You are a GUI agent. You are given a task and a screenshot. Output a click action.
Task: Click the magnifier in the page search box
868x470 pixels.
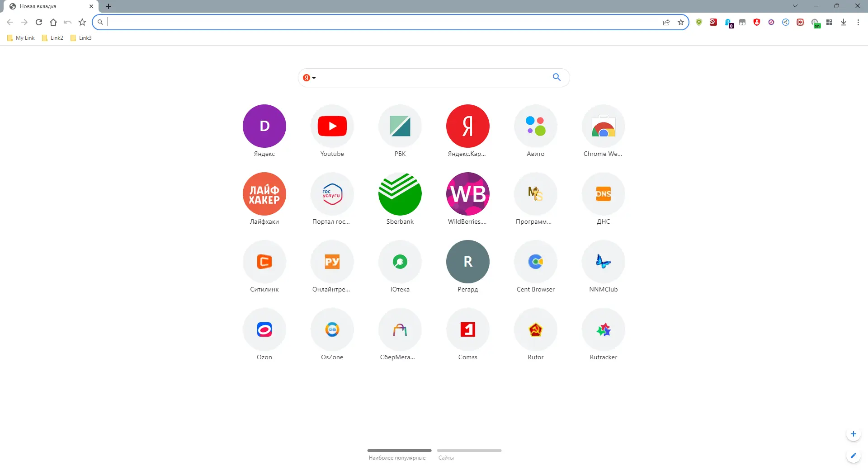(x=557, y=77)
